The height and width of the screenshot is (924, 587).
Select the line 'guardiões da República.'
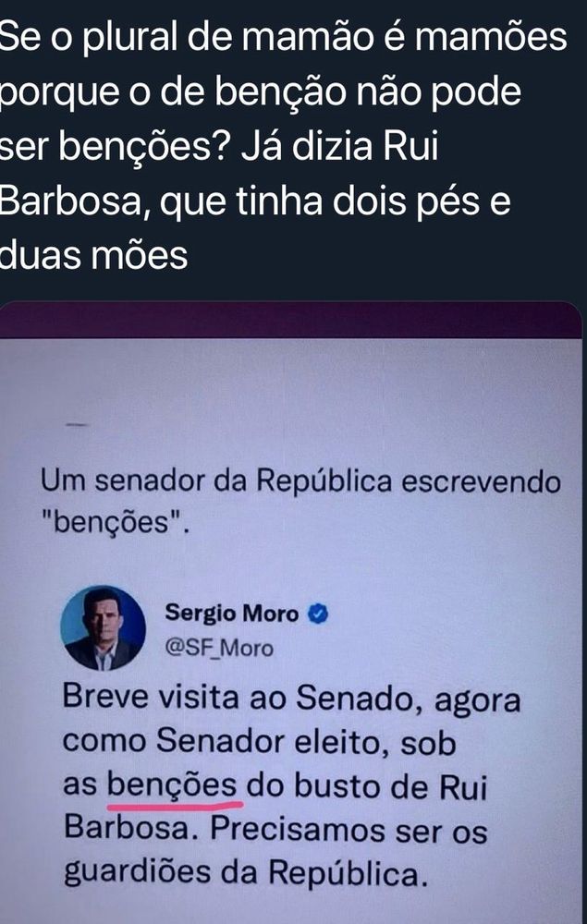[245, 873]
